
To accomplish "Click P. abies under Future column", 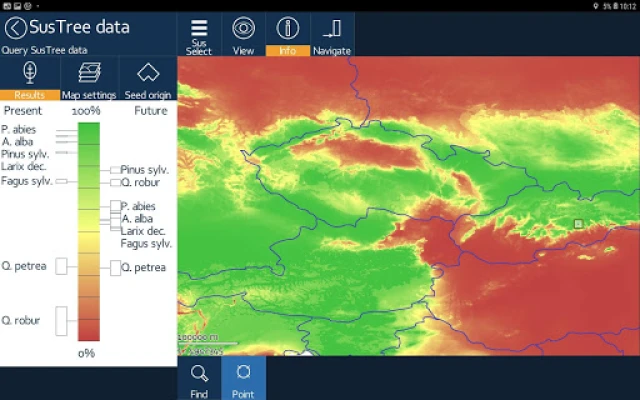I will point(138,206).
